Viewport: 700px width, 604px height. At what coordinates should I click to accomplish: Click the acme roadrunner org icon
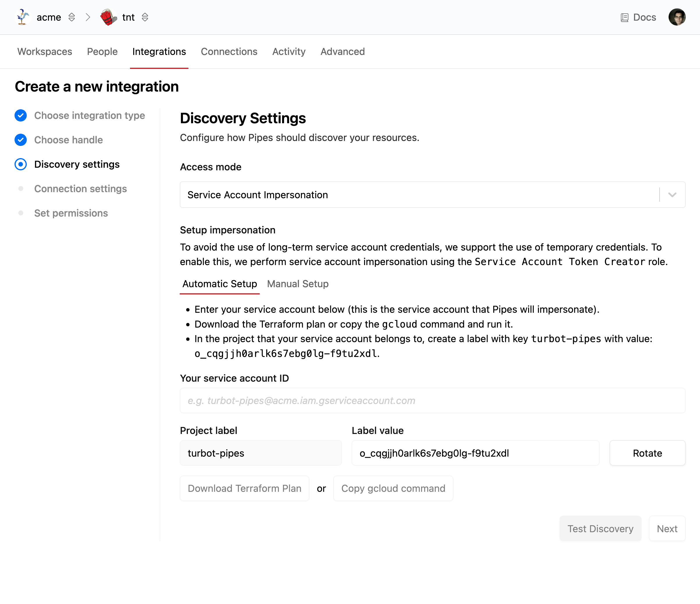(23, 17)
